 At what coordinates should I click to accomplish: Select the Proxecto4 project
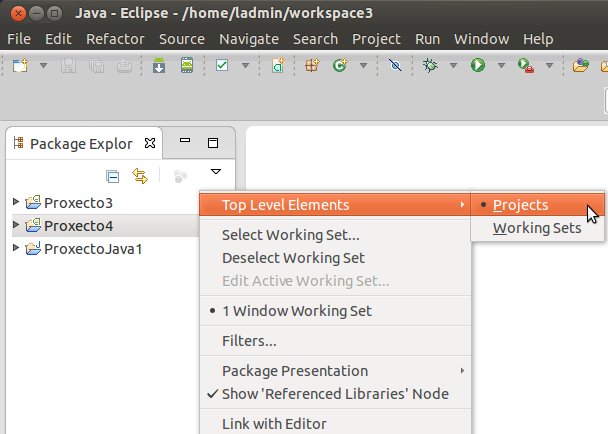pos(69,226)
